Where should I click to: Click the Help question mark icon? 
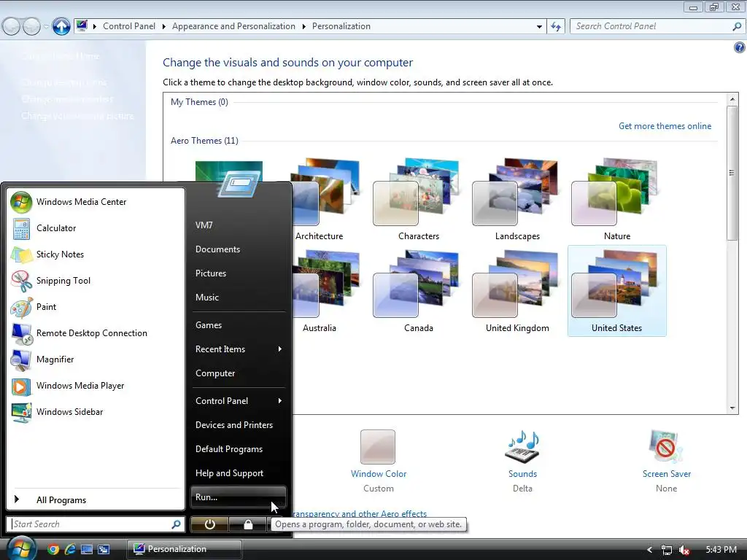[739, 47]
